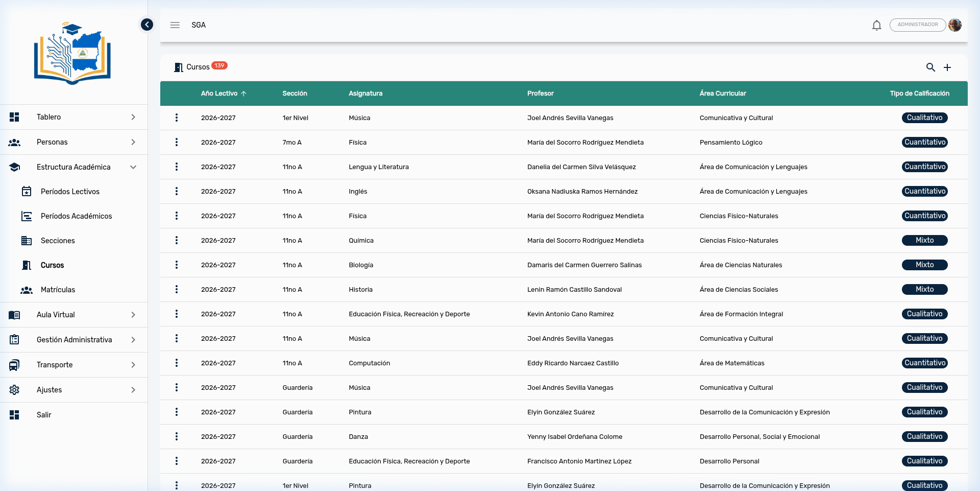Click Salir to log out
Screen dimensions: 980x491
(44, 415)
